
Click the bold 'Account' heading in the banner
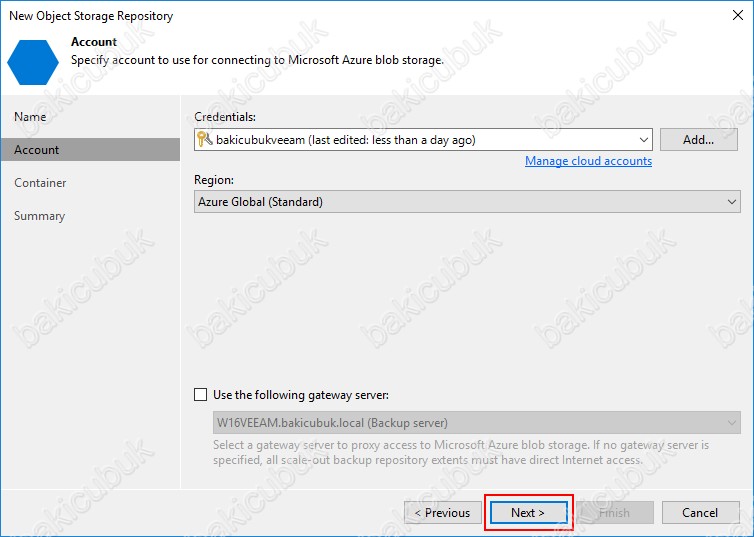coord(94,42)
